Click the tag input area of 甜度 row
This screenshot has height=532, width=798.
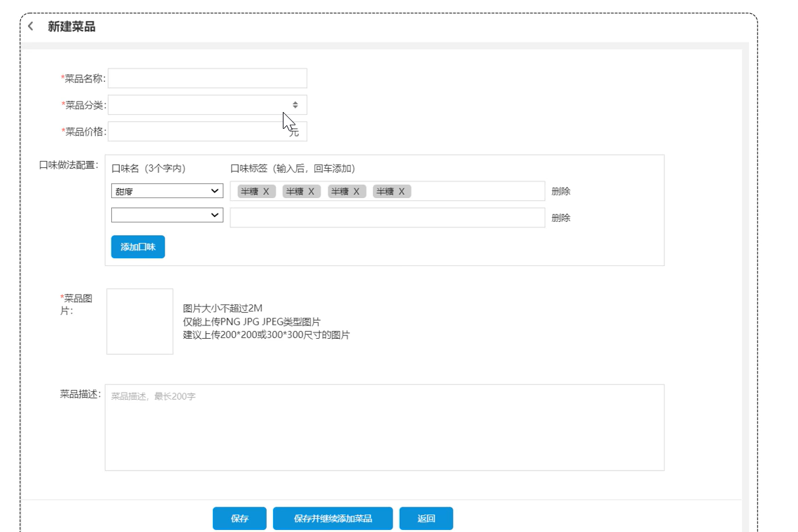tap(476, 191)
